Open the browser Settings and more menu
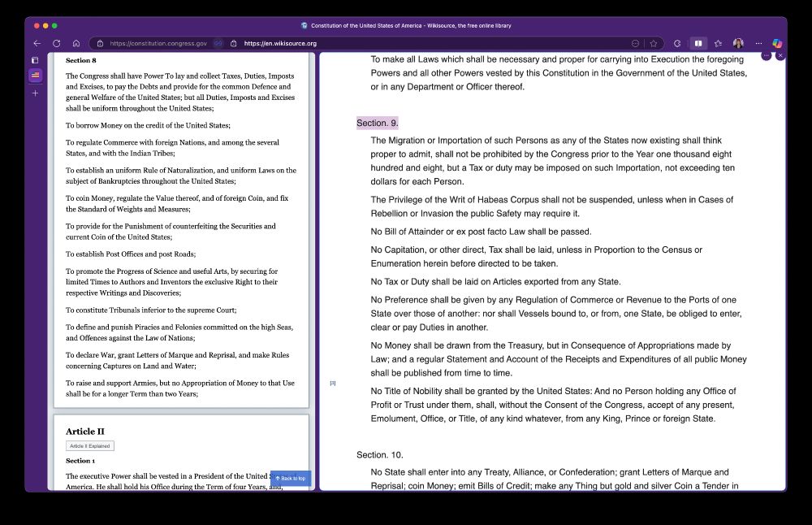 pyautogui.click(x=758, y=44)
